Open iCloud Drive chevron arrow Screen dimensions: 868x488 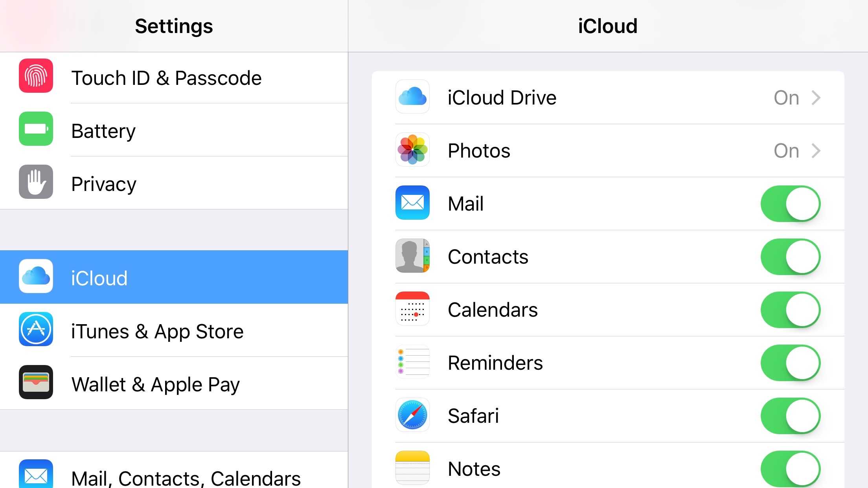(x=816, y=97)
